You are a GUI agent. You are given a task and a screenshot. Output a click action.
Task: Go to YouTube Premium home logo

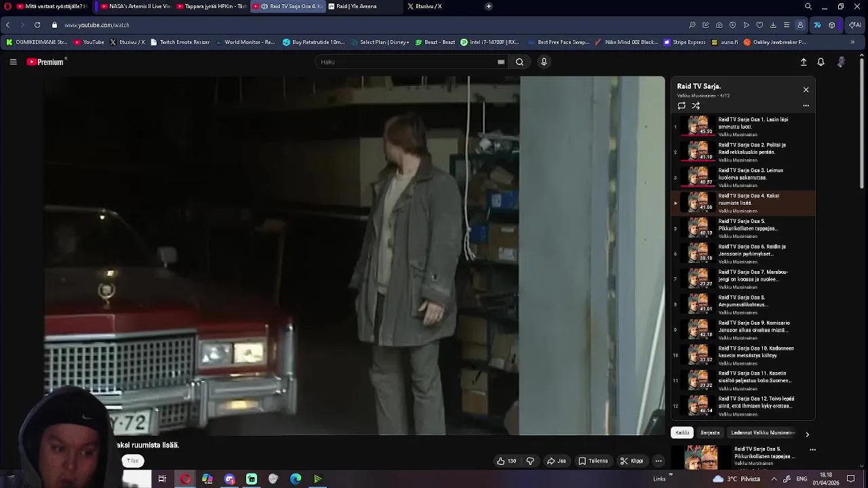tap(46, 62)
